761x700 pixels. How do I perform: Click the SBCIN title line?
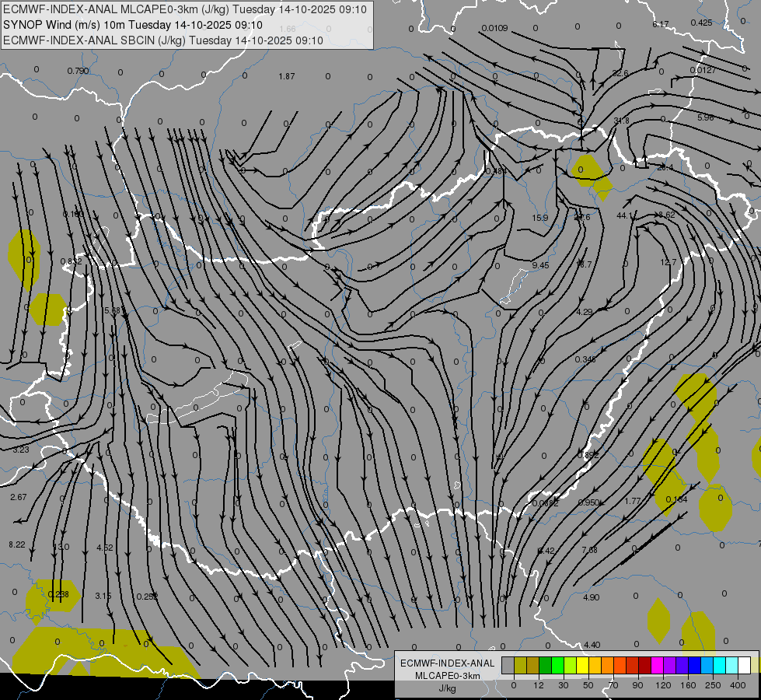(x=163, y=40)
